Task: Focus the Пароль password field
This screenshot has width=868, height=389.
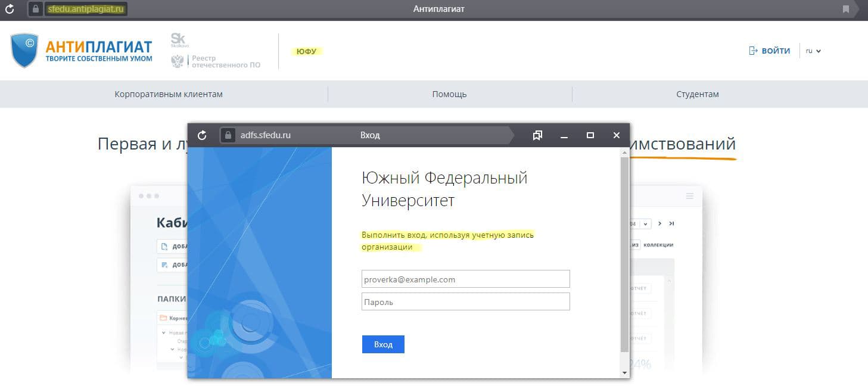Action: tap(466, 301)
